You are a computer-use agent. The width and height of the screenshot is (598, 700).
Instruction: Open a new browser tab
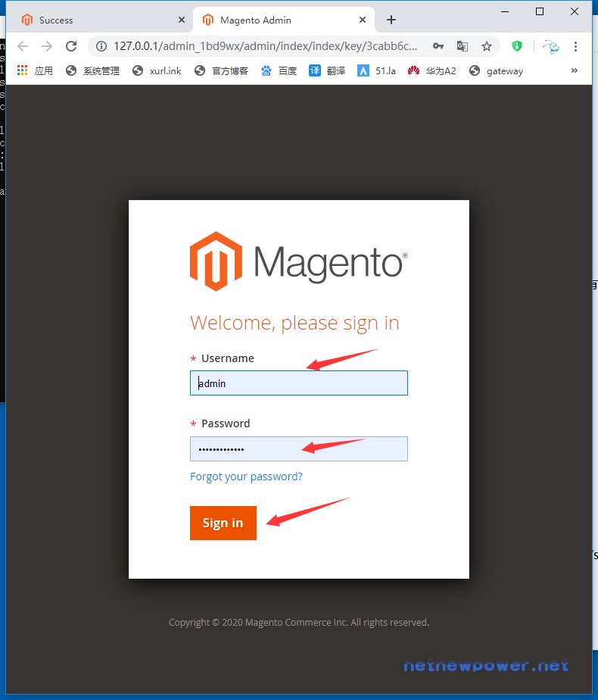click(x=391, y=20)
